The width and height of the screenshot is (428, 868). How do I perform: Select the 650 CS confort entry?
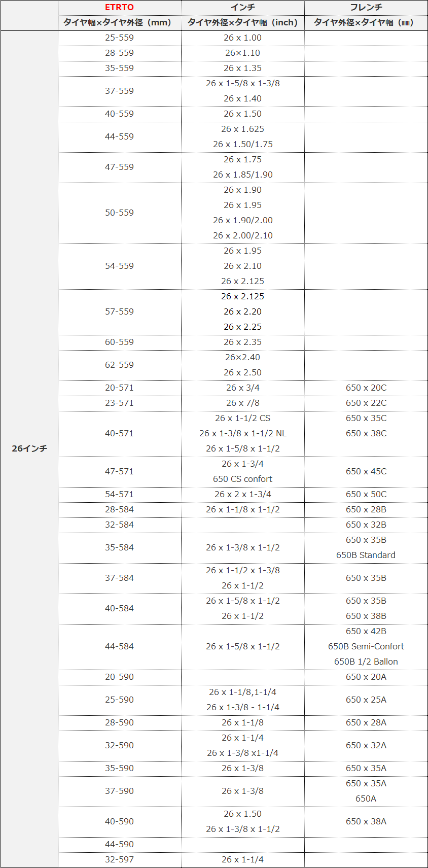(242, 479)
